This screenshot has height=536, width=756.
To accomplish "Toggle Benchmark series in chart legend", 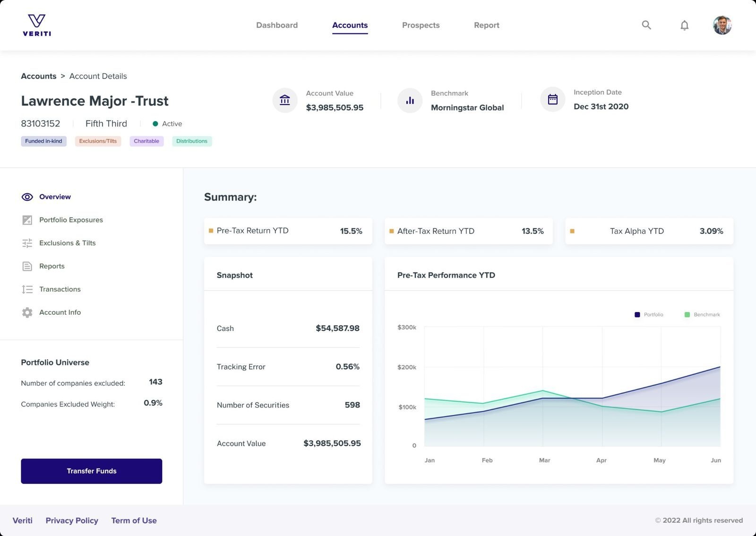I will pos(702,315).
